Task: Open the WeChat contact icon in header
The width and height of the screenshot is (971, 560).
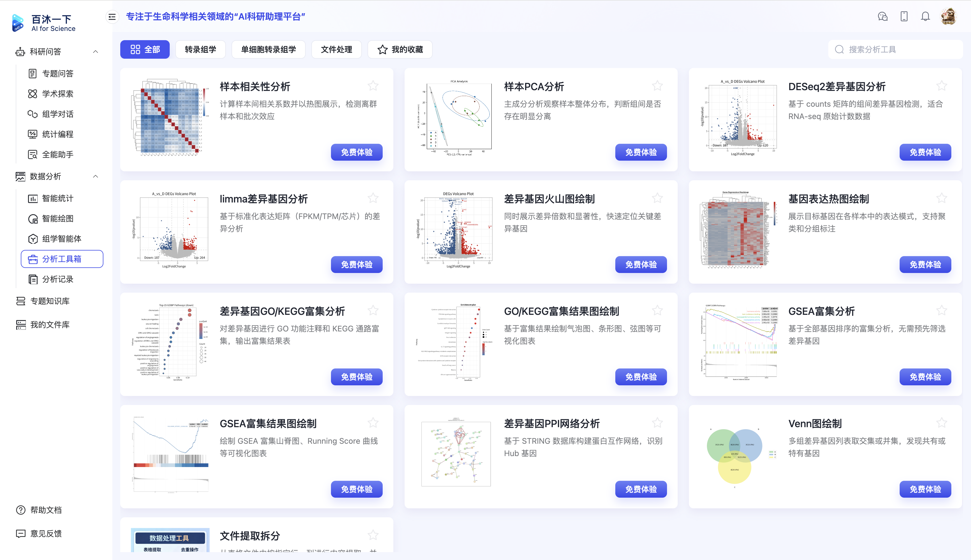Action: coord(882,17)
